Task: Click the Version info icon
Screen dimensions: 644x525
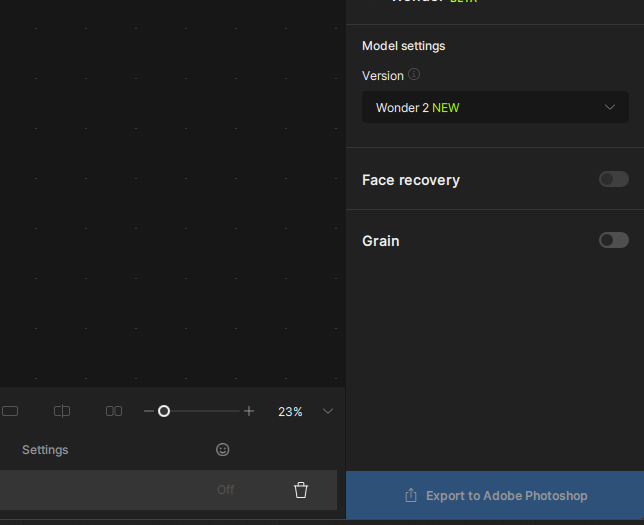Action: (x=414, y=75)
